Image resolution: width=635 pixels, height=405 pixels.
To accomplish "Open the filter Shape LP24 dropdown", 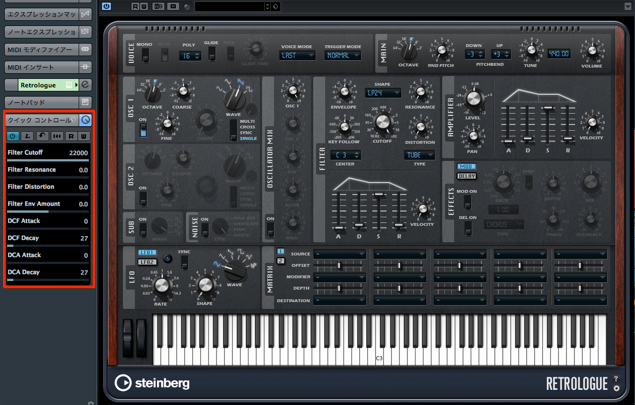I will pyautogui.click(x=383, y=93).
